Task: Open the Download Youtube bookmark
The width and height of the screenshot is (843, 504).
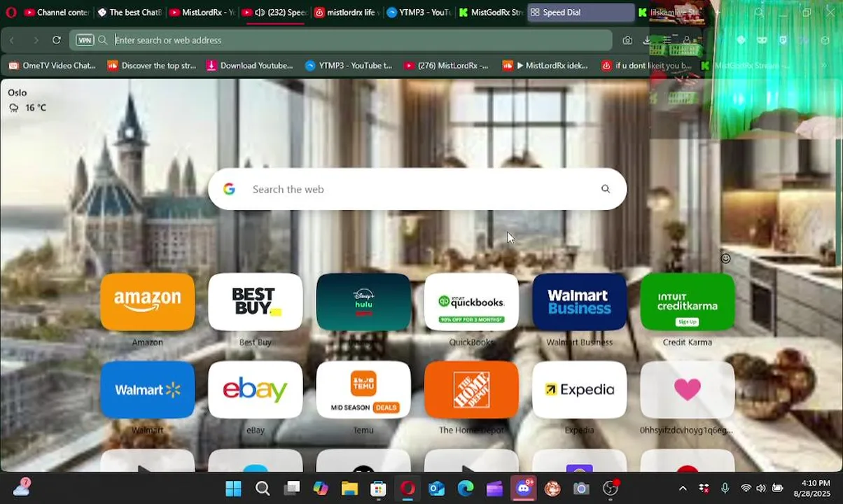Action: point(250,65)
